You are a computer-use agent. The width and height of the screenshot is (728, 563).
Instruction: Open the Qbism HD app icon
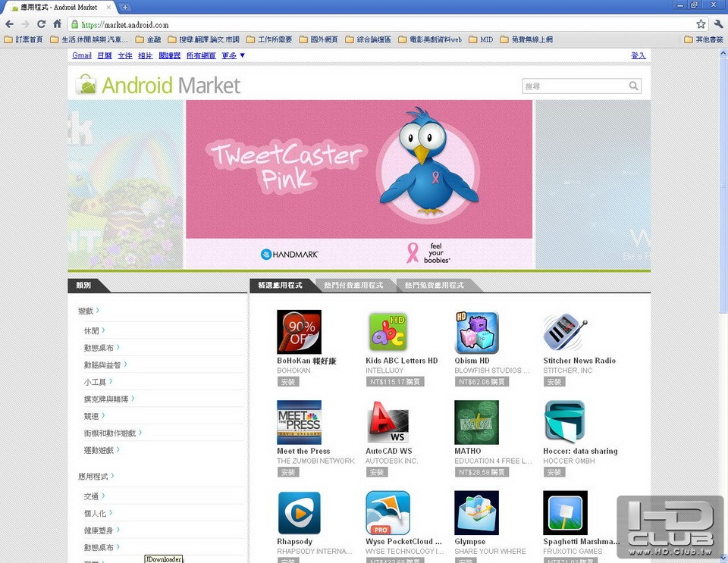[476, 332]
